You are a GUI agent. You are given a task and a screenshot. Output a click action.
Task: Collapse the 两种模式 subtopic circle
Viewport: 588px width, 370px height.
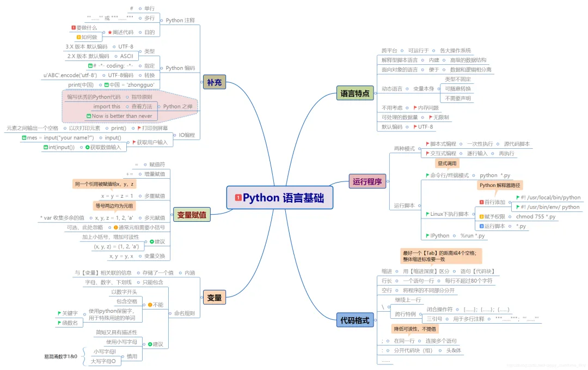(x=419, y=149)
